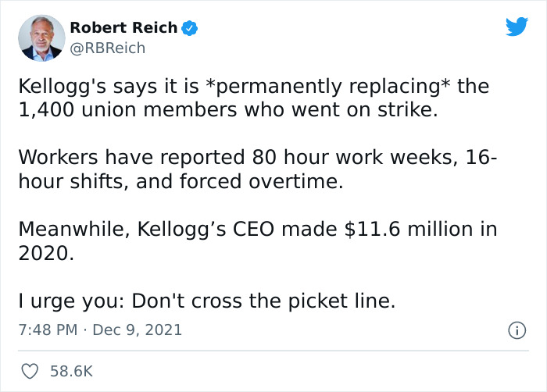The width and height of the screenshot is (547, 392).
Task: Click "Don't cross the picket line" sentence
Action: click(264, 301)
